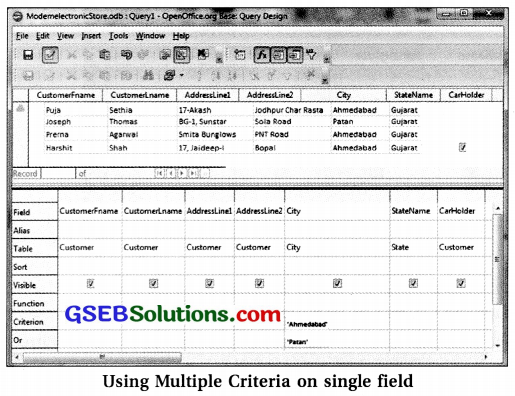Open the File menu

point(22,36)
